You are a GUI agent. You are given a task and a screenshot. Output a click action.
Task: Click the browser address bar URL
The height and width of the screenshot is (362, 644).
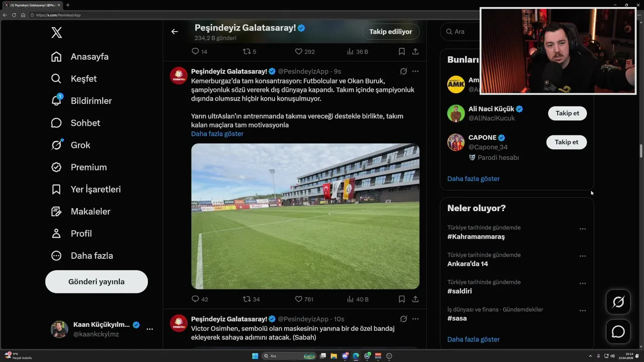[x=58, y=15]
